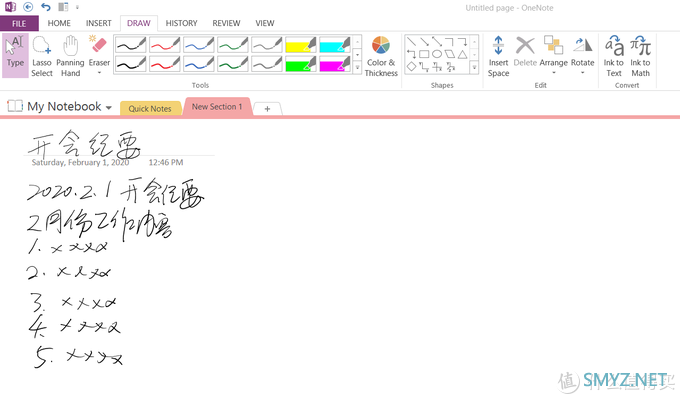Activate the Lasso Select tool
Viewport: 680px width, 399px height.
point(42,56)
